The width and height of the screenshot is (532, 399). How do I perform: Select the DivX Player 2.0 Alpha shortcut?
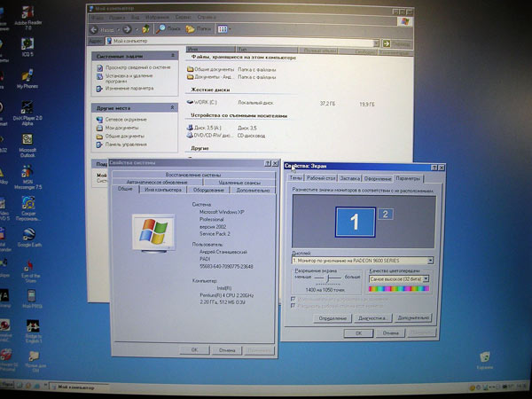pos(27,113)
